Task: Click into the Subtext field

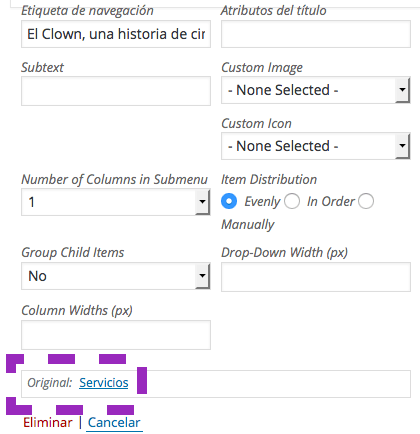Action: (x=116, y=91)
